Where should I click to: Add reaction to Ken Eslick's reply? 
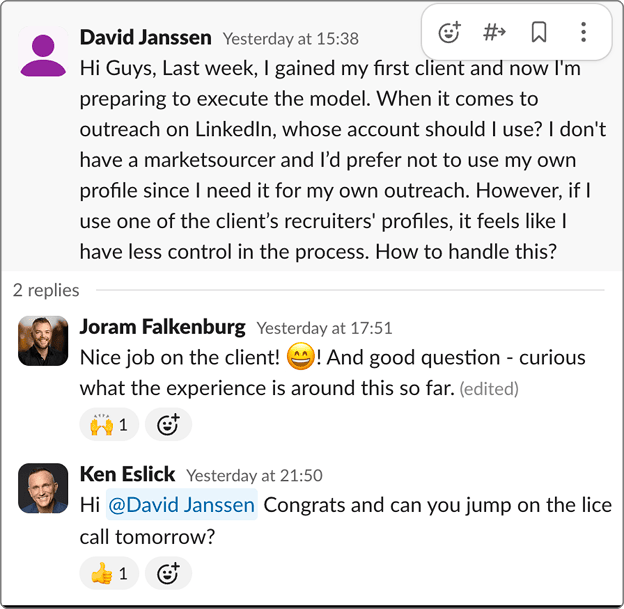tap(168, 573)
